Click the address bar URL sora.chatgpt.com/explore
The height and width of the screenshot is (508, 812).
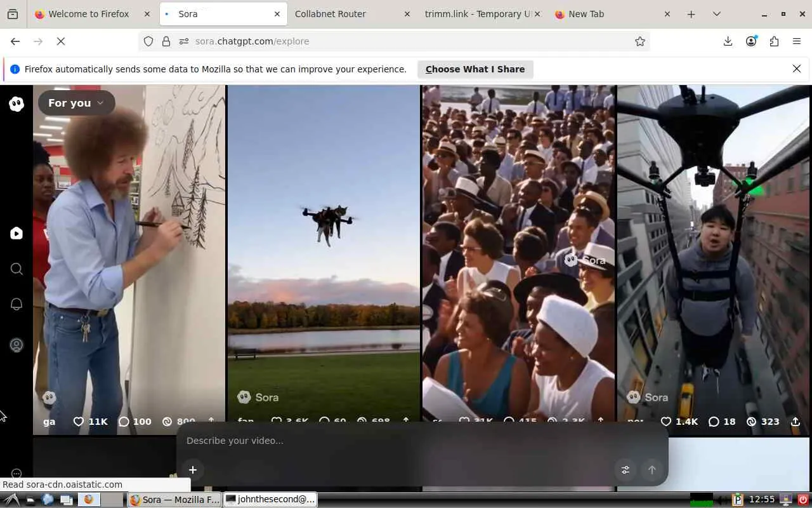tap(252, 41)
